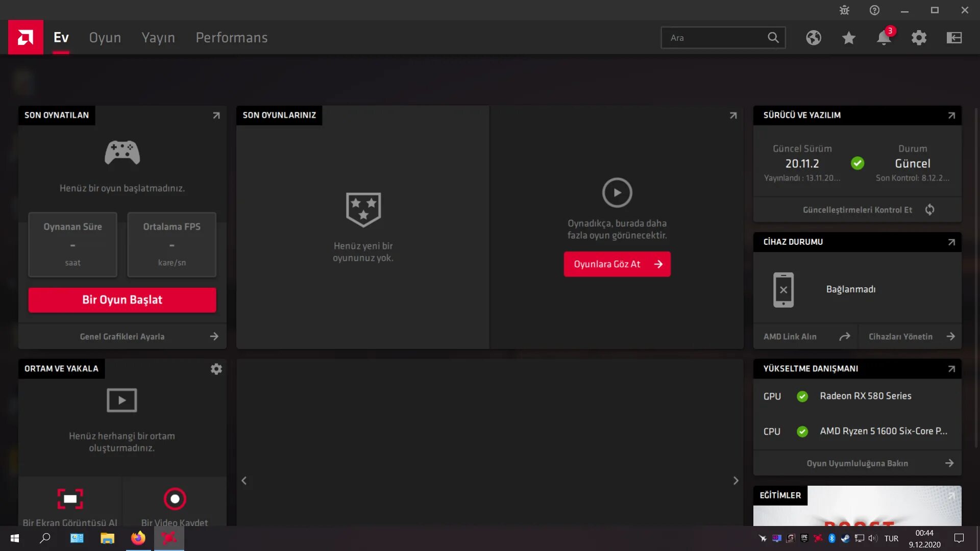Open the Yayın tab
The width and height of the screenshot is (980, 551).
pos(158,37)
